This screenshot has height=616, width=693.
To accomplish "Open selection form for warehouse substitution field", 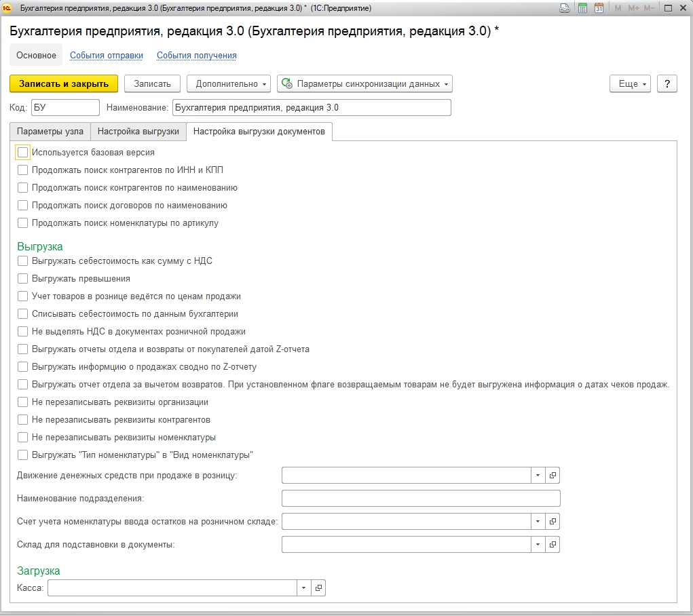I will (x=553, y=545).
